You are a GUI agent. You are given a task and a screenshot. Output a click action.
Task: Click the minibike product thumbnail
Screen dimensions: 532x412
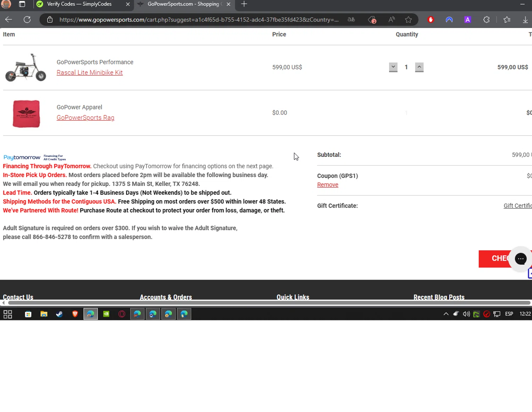(x=26, y=67)
